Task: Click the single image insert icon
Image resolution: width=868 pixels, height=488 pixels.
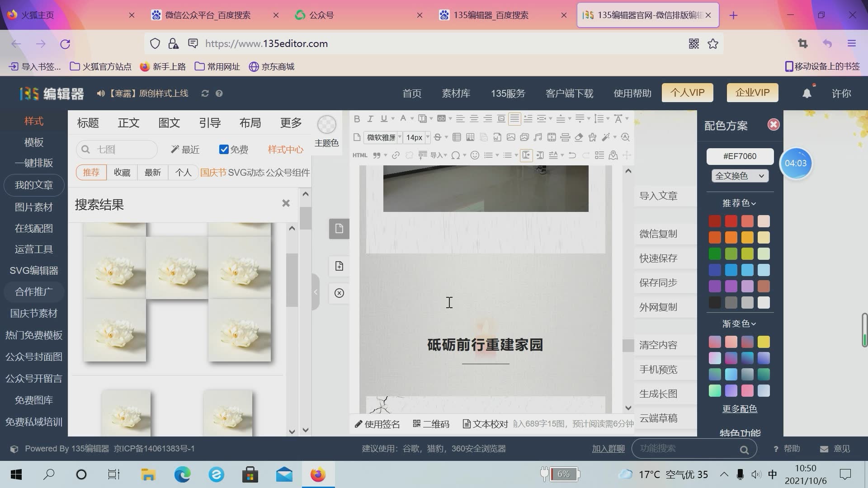Action: [511, 137]
